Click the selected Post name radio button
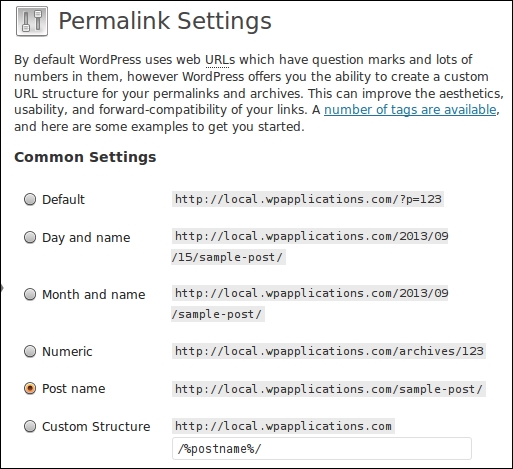Viewport: 513px width, 469px height. tap(30, 388)
